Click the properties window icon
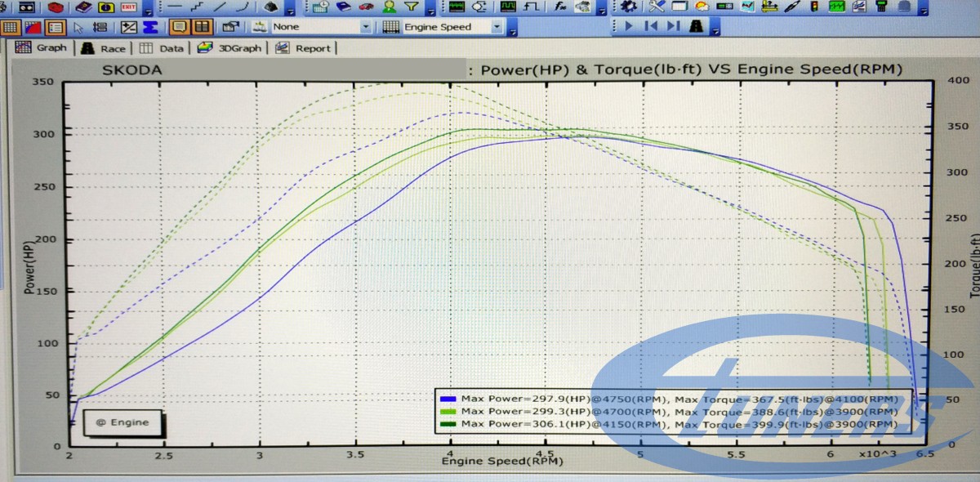This screenshot has height=482, width=980. tap(230, 27)
